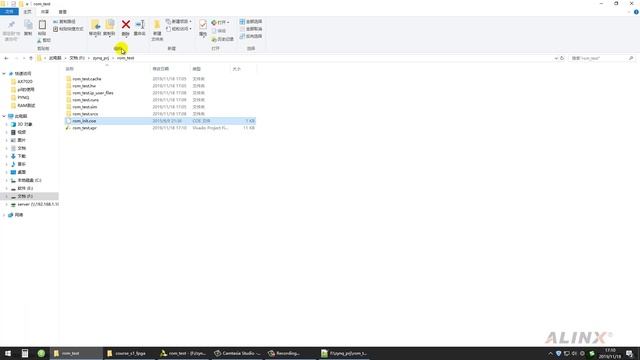Click the Back navigation arrow

[x=6, y=58]
